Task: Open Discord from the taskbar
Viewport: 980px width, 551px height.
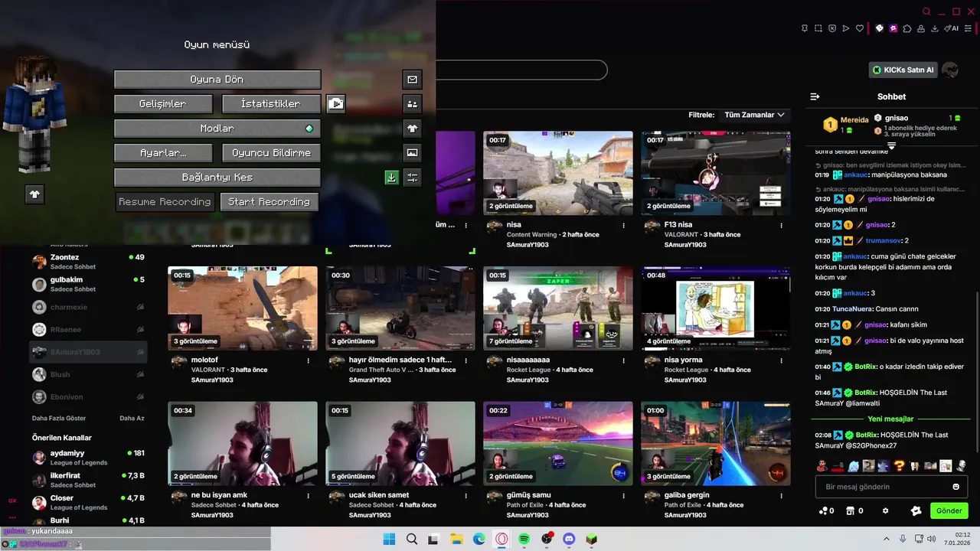Action: (569, 539)
